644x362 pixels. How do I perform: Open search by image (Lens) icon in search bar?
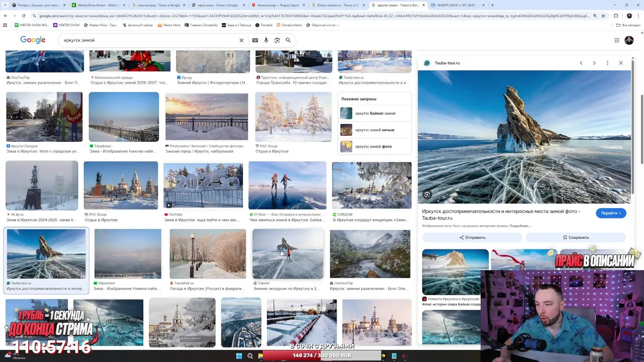point(277,40)
